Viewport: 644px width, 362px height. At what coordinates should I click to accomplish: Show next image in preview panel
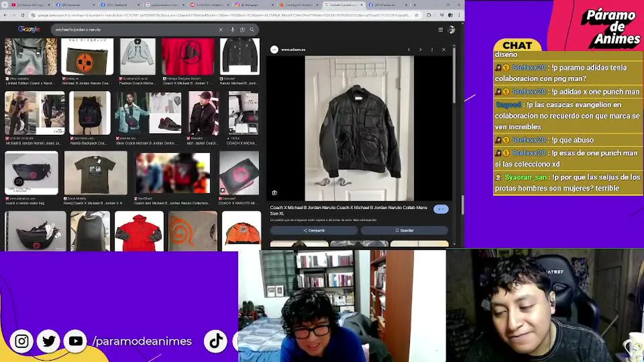tap(420, 50)
